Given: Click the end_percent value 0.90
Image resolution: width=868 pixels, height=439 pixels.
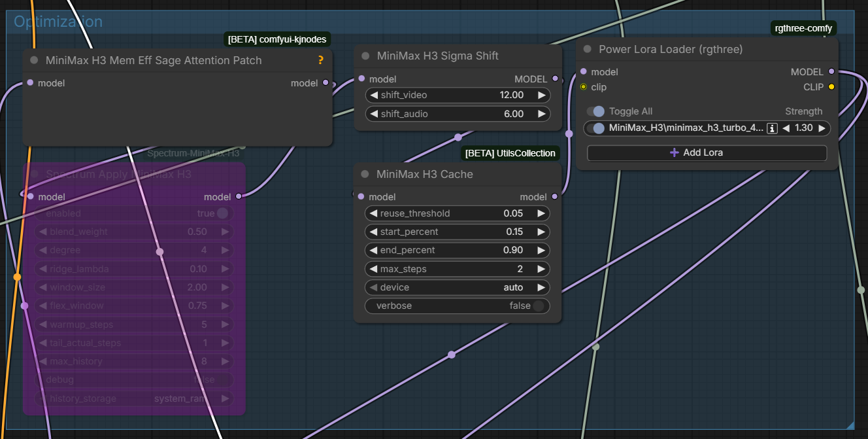Looking at the screenshot, I should pyautogui.click(x=513, y=251).
